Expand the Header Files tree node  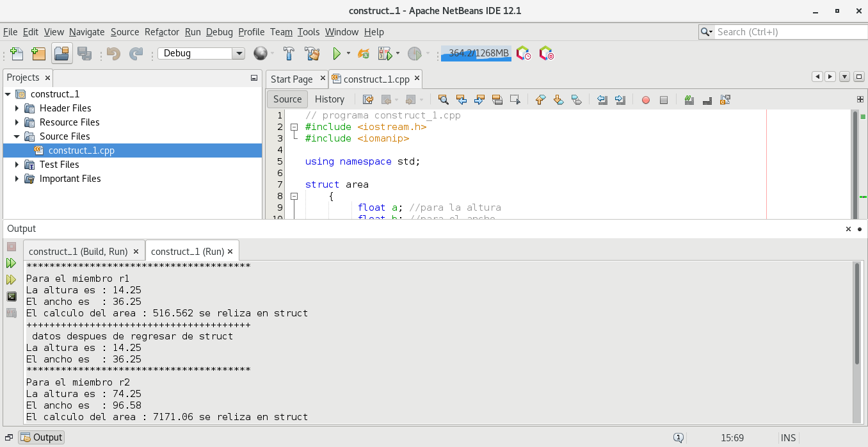coord(17,108)
